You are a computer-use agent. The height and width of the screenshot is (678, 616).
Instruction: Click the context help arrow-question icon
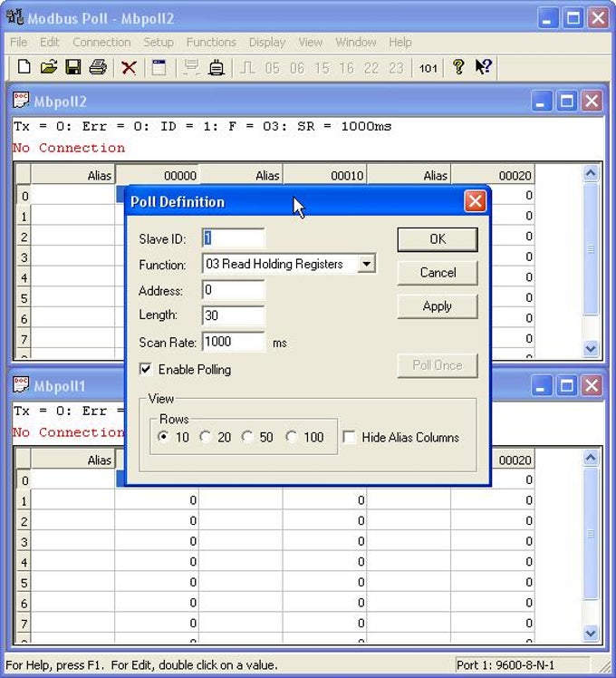[x=483, y=67]
